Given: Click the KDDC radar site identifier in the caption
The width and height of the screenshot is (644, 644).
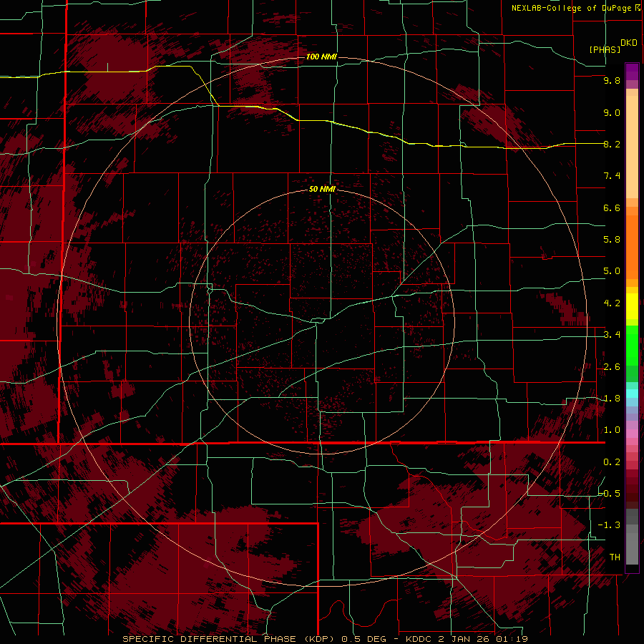Looking at the screenshot, I should pos(419,639).
